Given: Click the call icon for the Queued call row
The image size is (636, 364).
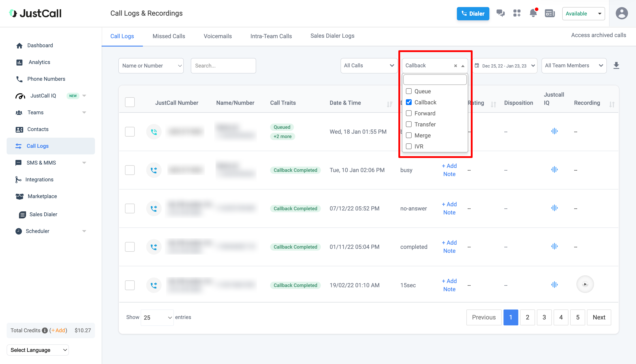Looking at the screenshot, I should point(154,132).
